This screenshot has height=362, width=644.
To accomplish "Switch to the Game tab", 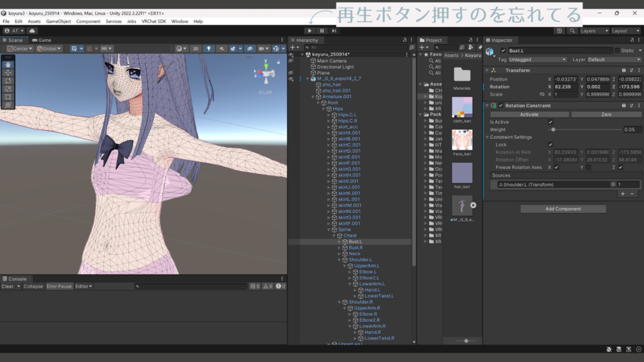I will pos(41,40).
